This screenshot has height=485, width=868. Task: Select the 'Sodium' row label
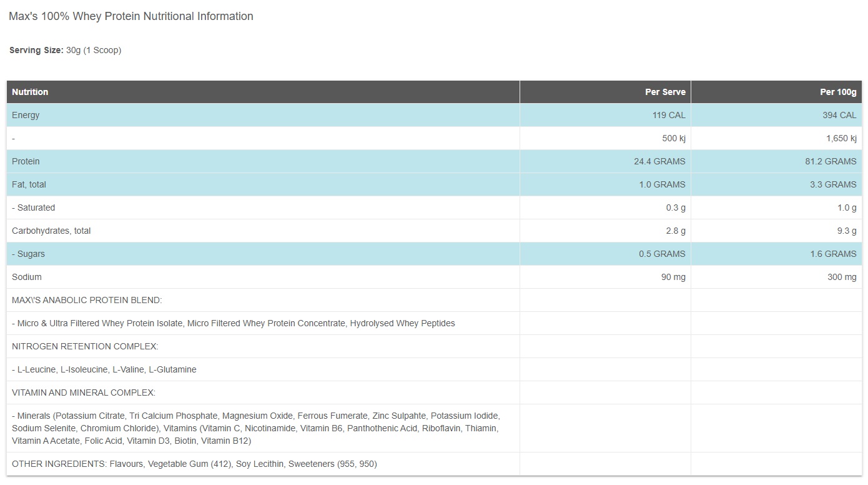click(27, 277)
